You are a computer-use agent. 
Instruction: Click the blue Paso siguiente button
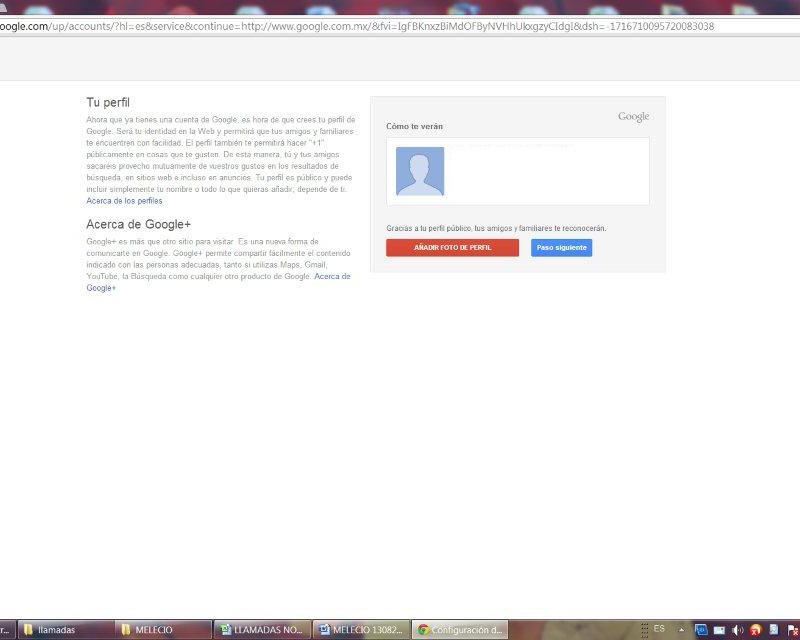[561, 248]
